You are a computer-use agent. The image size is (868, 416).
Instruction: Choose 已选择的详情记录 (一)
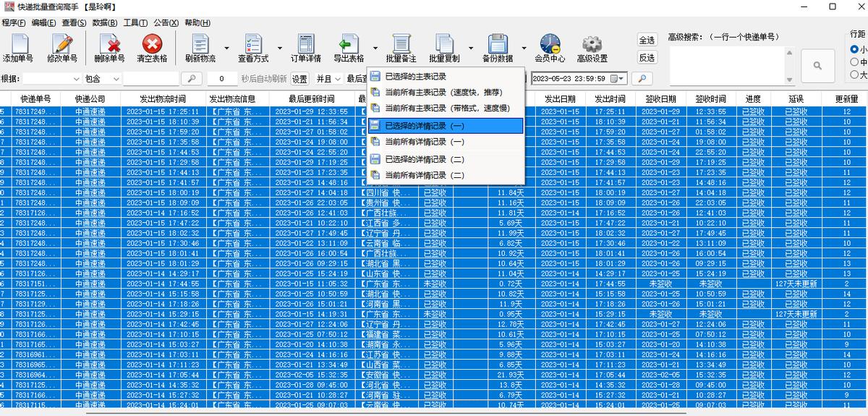[x=445, y=126]
